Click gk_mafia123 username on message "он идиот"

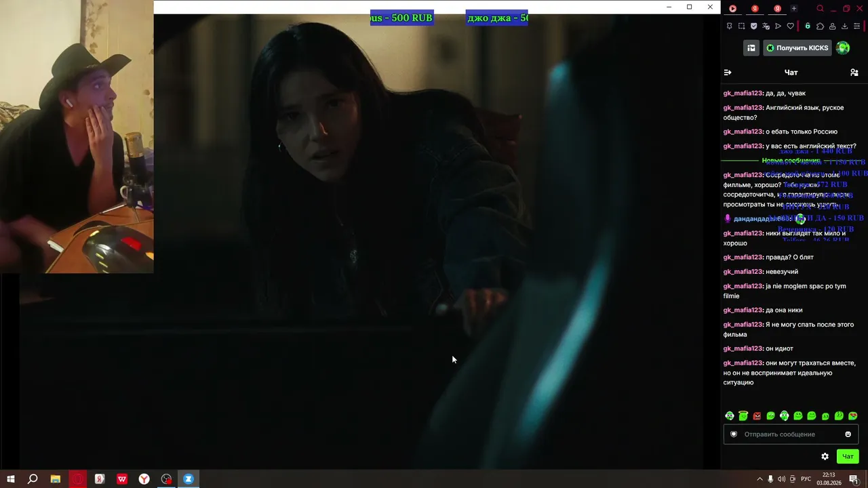click(x=743, y=349)
